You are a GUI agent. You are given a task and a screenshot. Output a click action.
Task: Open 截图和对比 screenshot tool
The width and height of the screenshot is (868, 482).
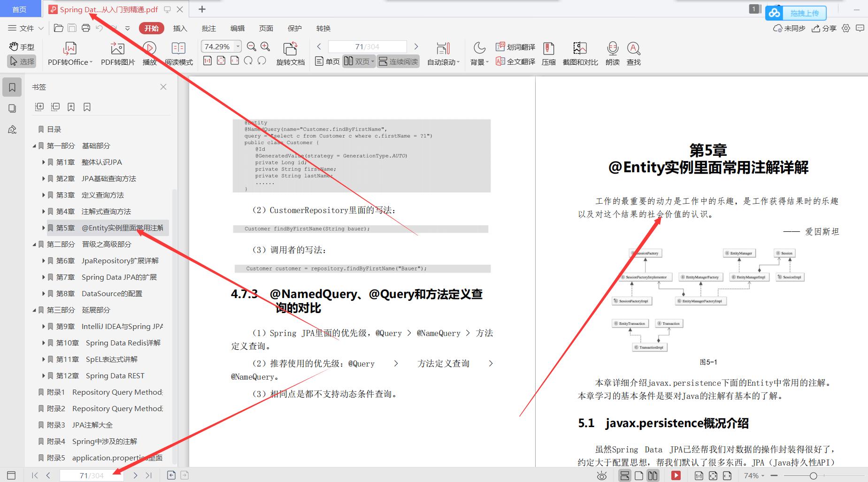click(x=580, y=49)
